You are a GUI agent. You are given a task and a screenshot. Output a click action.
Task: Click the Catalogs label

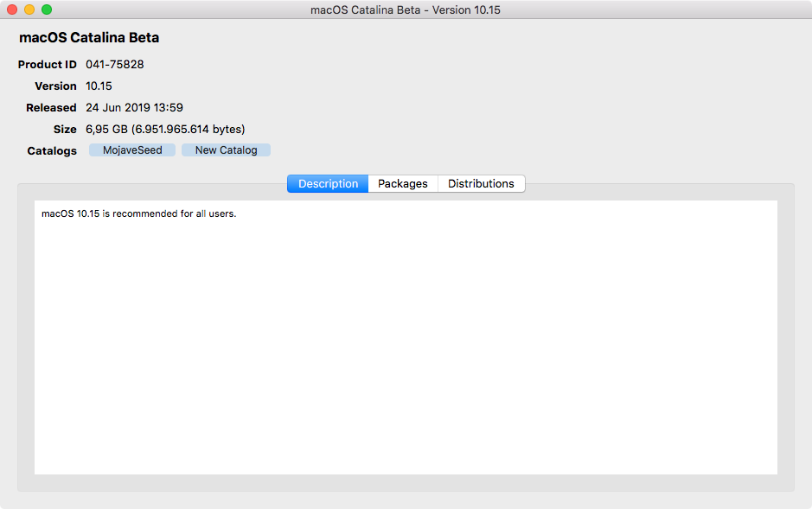coord(52,150)
